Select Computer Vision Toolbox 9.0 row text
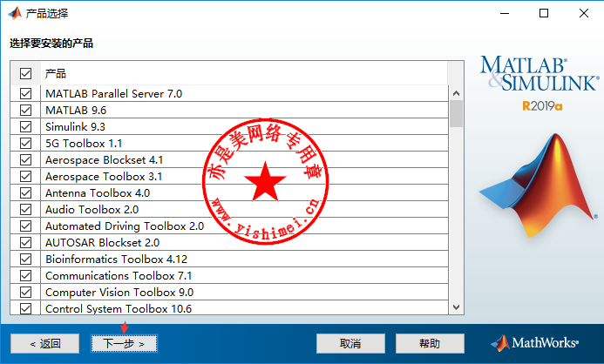Image resolution: width=604 pixels, height=364 pixels. 119,292
